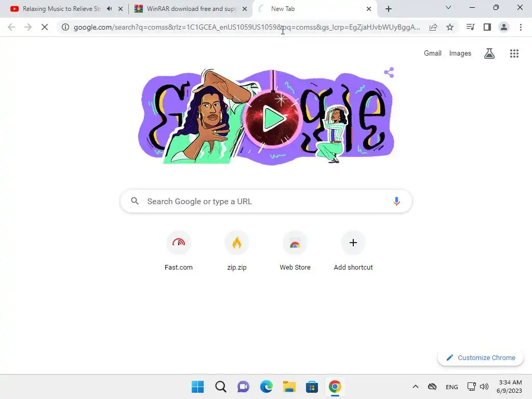Click the Customize Chrome button
The image size is (532, 399).
coord(481,357)
